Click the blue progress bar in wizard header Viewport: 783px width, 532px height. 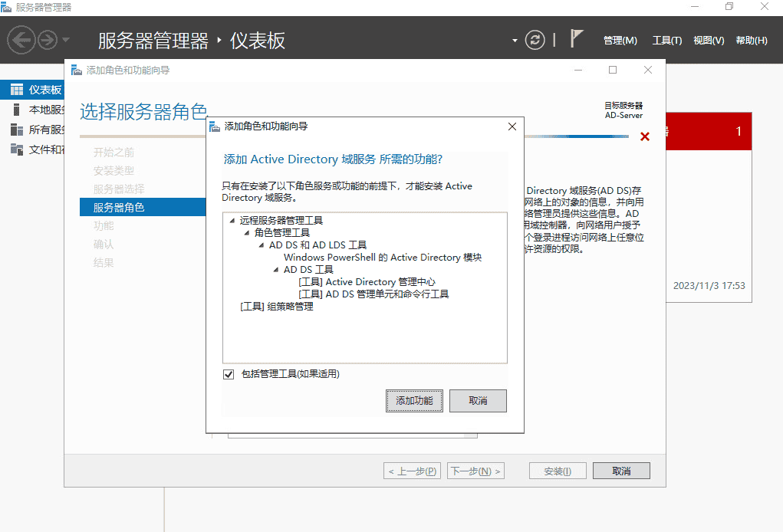click(x=575, y=136)
